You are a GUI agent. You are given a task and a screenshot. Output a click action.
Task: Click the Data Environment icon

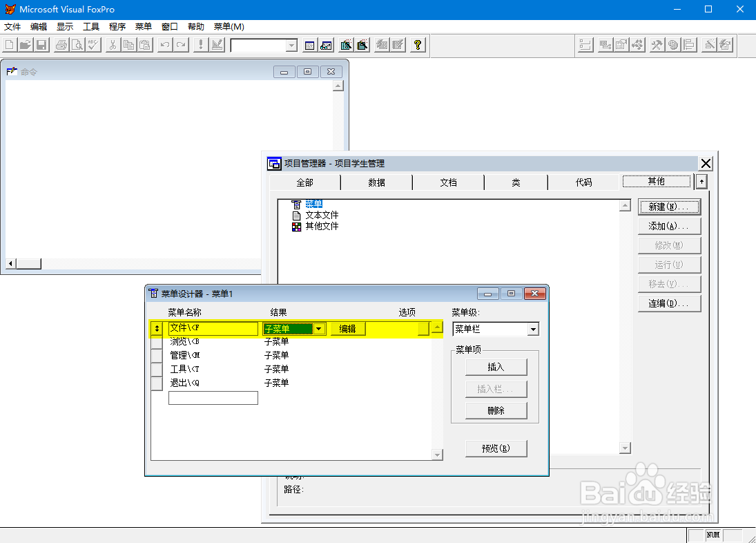tap(605, 46)
